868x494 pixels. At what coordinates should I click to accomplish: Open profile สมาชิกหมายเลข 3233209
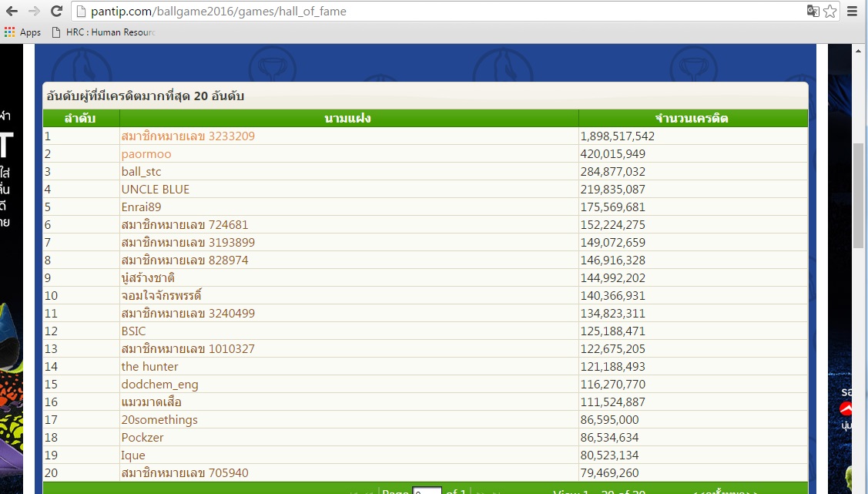[x=188, y=136]
